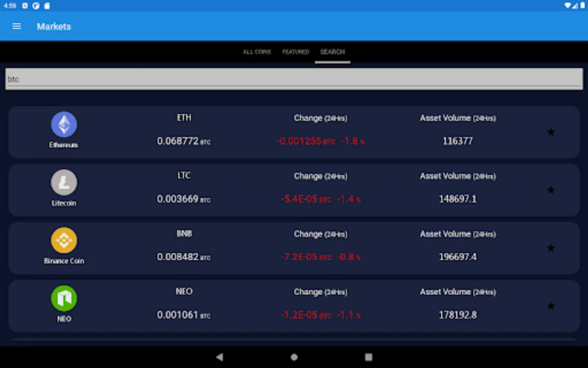
Task: Click the BNB price 0.008482
Action: (178, 257)
